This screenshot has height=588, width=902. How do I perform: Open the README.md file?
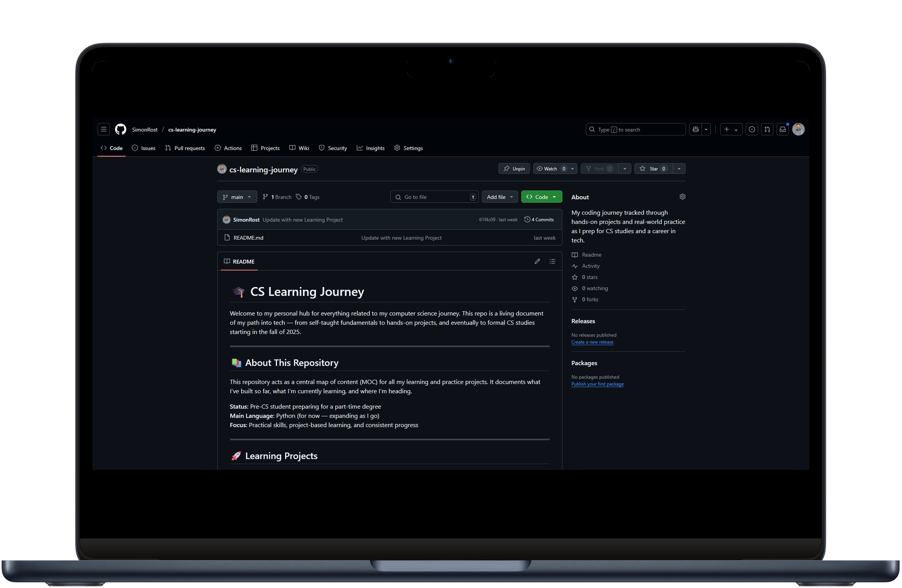pyautogui.click(x=249, y=238)
